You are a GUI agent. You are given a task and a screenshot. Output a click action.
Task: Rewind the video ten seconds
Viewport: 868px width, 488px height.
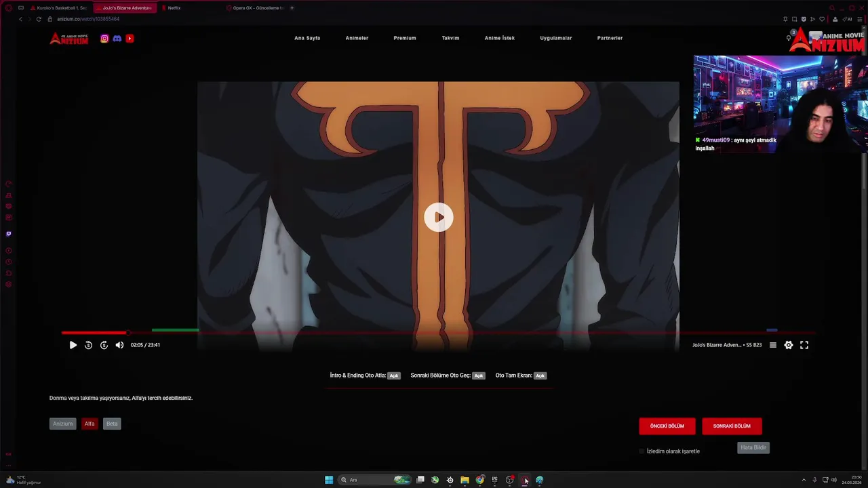coord(88,345)
